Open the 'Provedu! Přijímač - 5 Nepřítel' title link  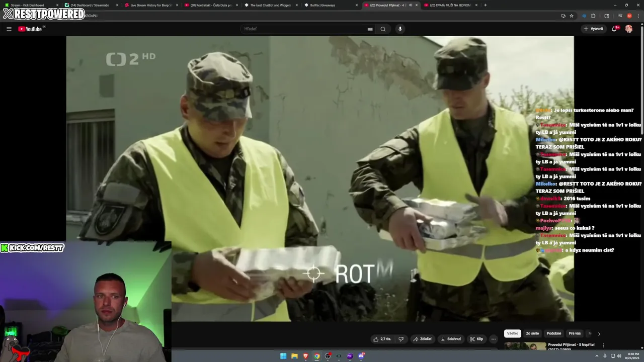point(571,345)
